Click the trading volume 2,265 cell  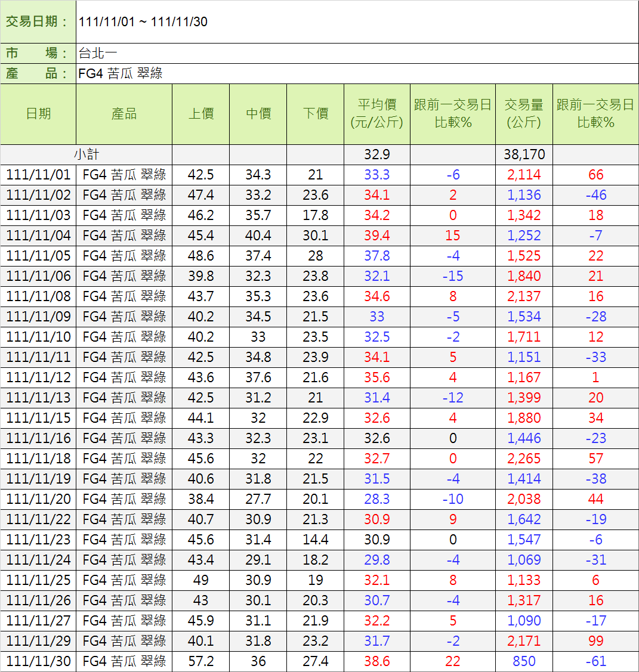[x=524, y=459]
